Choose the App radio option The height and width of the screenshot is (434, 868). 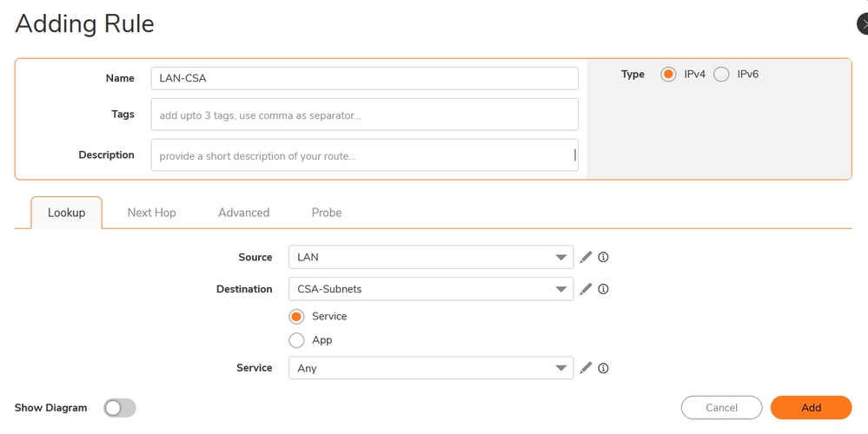coord(297,340)
